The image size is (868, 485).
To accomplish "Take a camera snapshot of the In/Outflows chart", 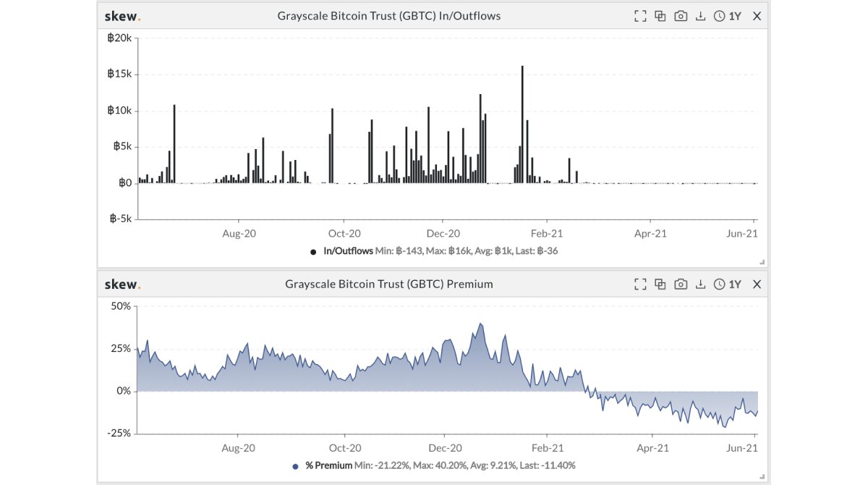I will (x=680, y=15).
